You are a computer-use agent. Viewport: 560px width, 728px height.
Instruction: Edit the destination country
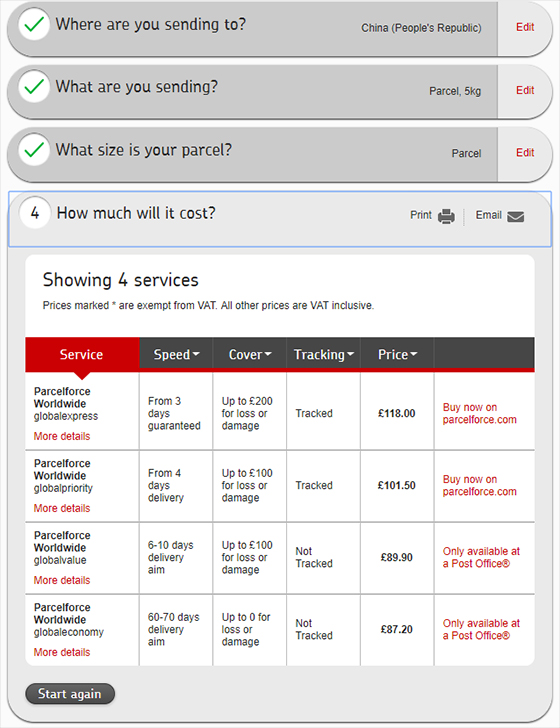pyautogui.click(x=525, y=27)
